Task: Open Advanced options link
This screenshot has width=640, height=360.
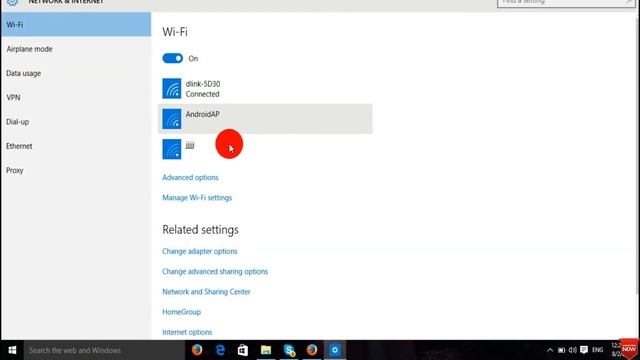Action: click(x=190, y=178)
